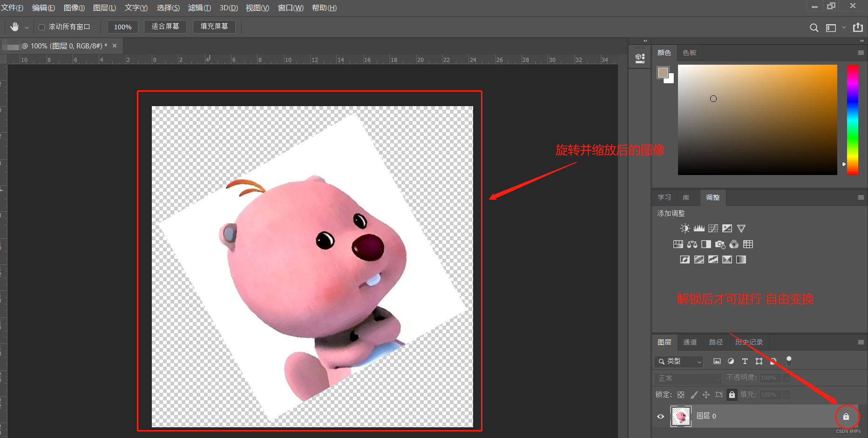The width and height of the screenshot is (868, 438).
Task: Open the 3D panel icon in collapsed dock
Action: click(640, 58)
